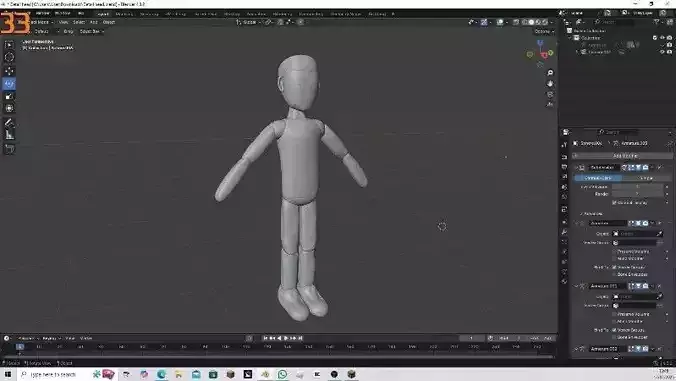Select the Scale tool in left toolbar
Viewport: 676px width, 381px height.
(9, 96)
